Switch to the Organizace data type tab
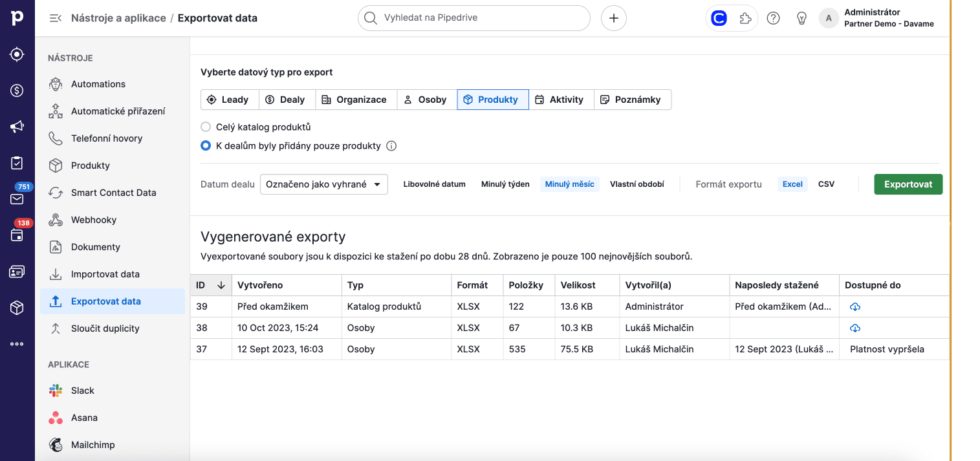Viewport: 980px width, 461px height. (x=354, y=100)
